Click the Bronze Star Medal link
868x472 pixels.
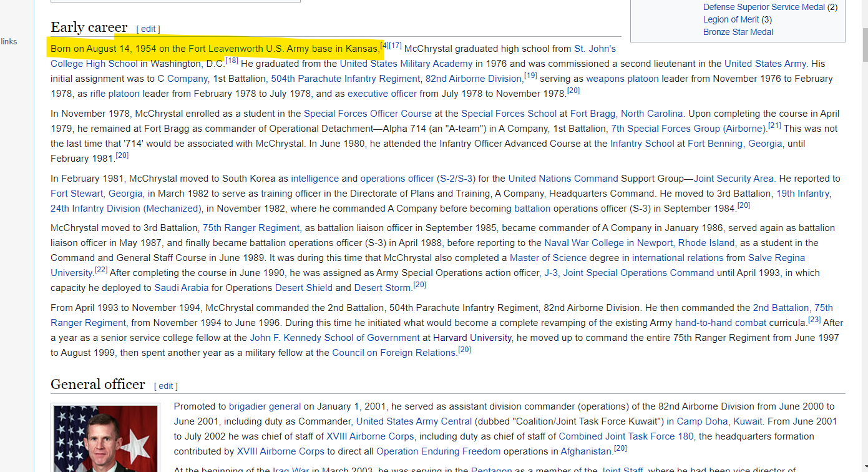coord(738,32)
